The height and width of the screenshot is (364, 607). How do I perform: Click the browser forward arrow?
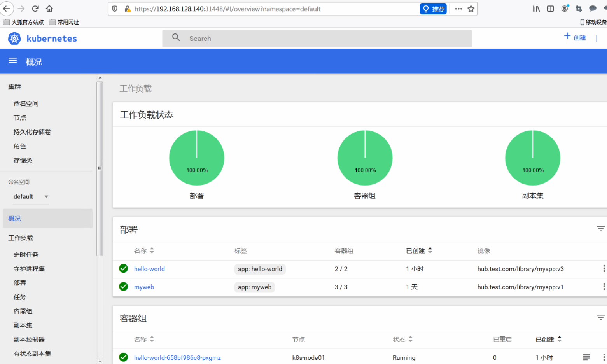click(x=21, y=9)
